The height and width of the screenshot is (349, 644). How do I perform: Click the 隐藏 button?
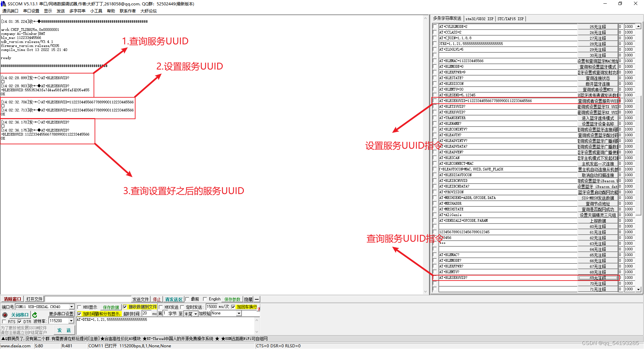[248, 299]
